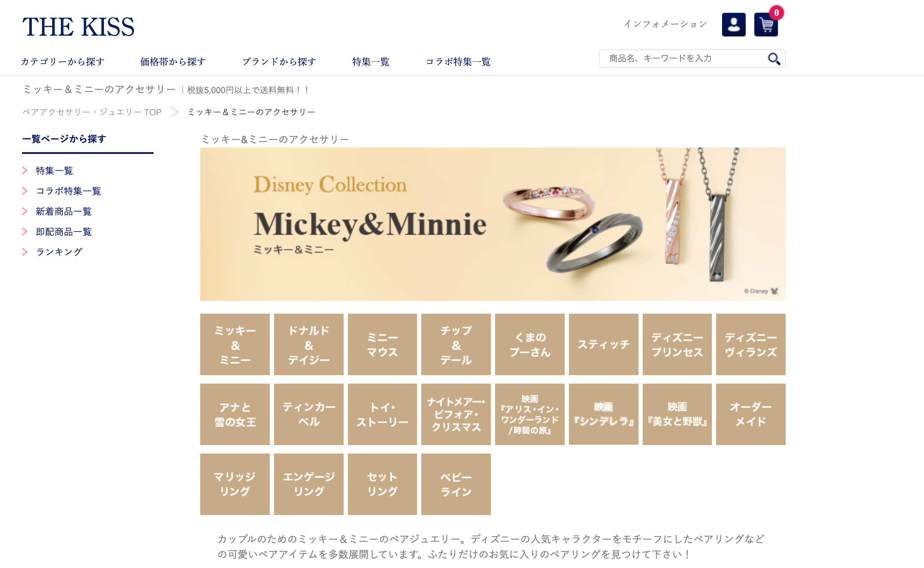Choose the アナと雪の女王 tile
This screenshot has height=568, width=924.
pyautogui.click(x=235, y=414)
